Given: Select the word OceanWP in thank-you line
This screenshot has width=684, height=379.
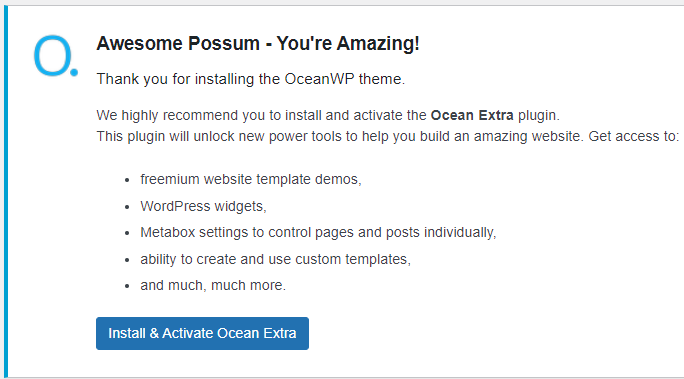Looking at the screenshot, I should (319, 79).
